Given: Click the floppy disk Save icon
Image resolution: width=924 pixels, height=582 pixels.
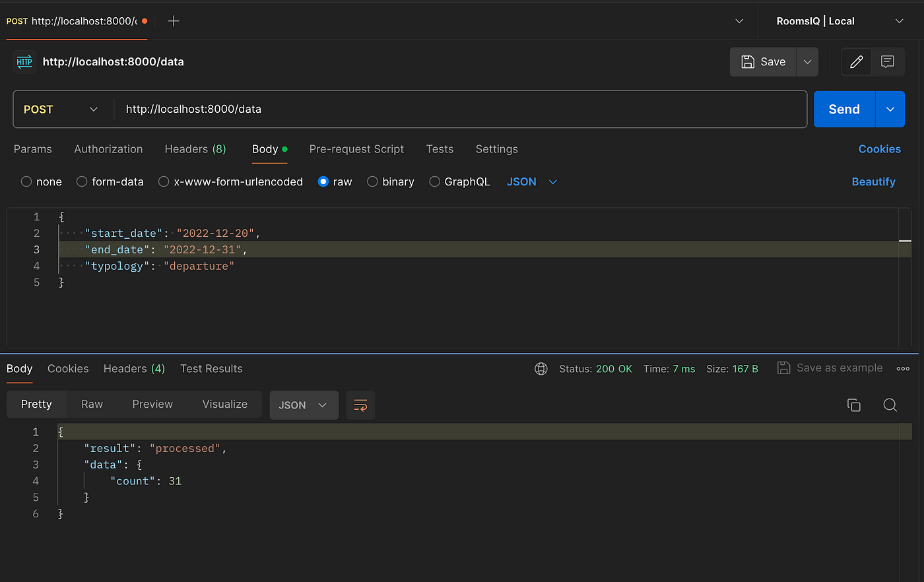Looking at the screenshot, I should [x=748, y=62].
